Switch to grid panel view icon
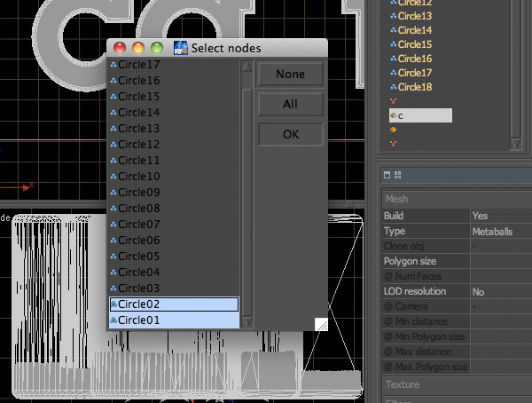532x403 pixels. coord(397,175)
